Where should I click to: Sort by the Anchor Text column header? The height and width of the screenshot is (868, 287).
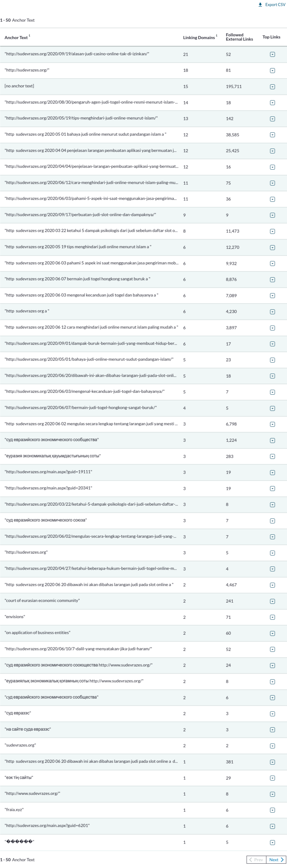pyautogui.click(x=16, y=38)
